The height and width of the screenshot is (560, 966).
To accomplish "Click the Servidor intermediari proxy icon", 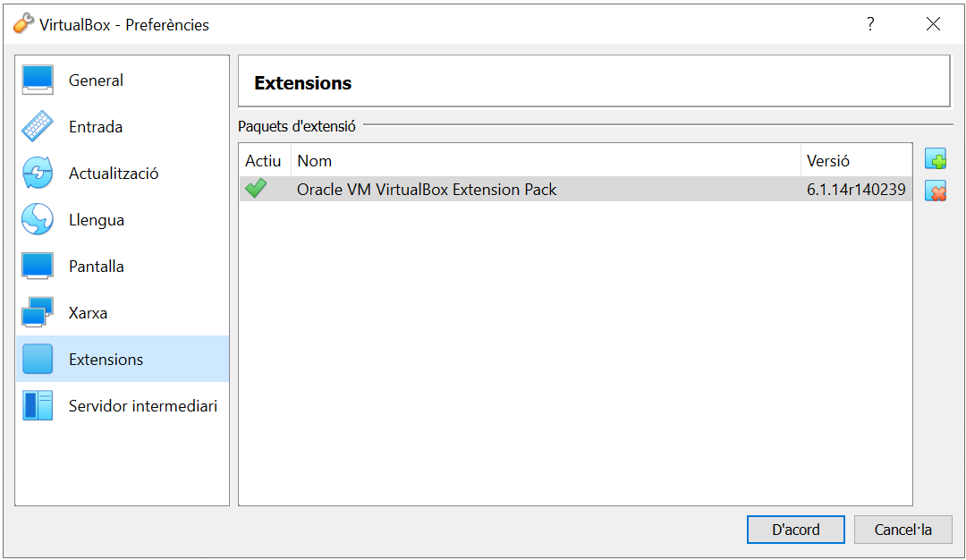I will (38, 405).
